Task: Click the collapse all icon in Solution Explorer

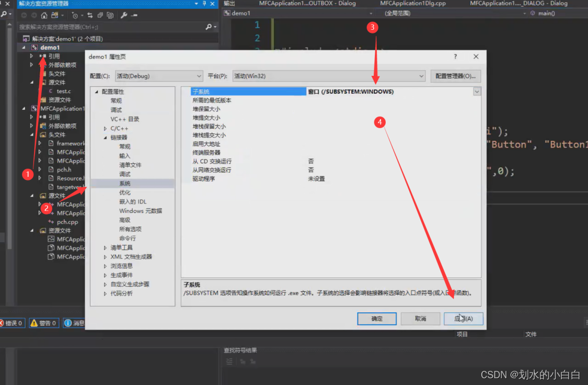Action: pyautogui.click(x=100, y=15)
